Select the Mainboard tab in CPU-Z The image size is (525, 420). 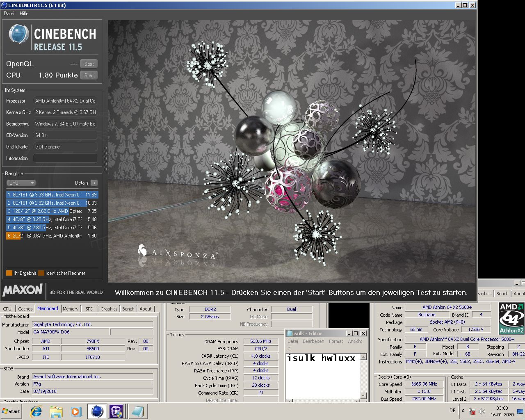48,308
